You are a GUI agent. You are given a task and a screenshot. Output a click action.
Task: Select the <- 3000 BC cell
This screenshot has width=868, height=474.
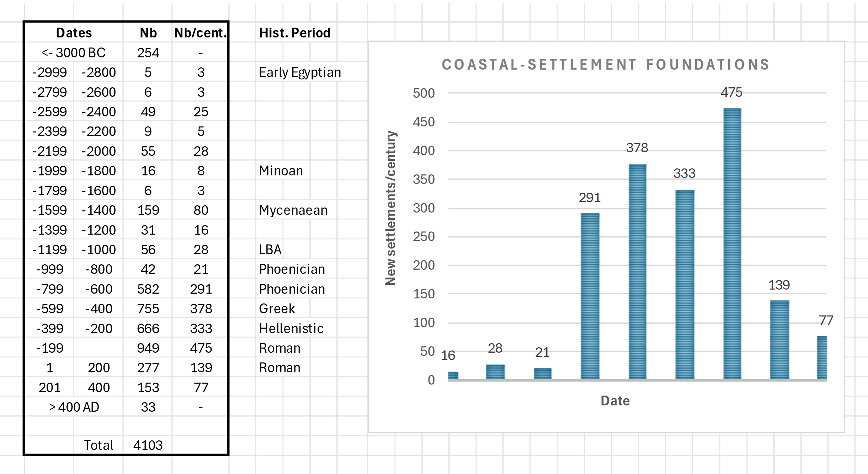tap(74, 53)
